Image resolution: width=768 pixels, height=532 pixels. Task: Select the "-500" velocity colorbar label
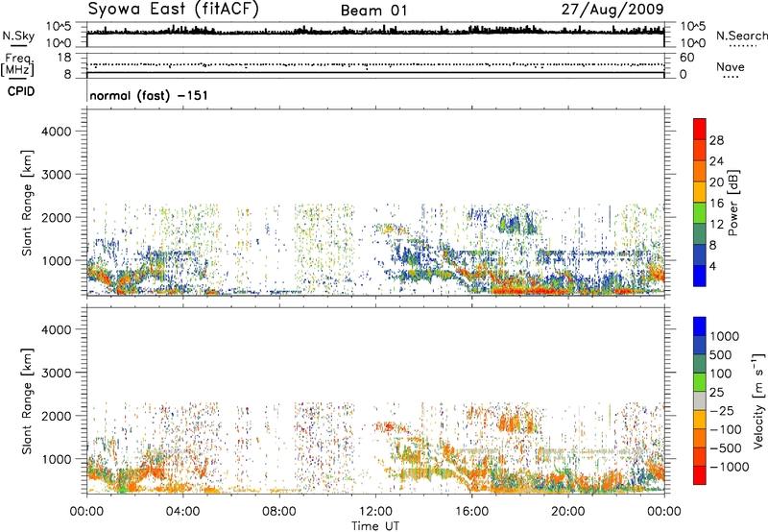click(x=726, y=448)
